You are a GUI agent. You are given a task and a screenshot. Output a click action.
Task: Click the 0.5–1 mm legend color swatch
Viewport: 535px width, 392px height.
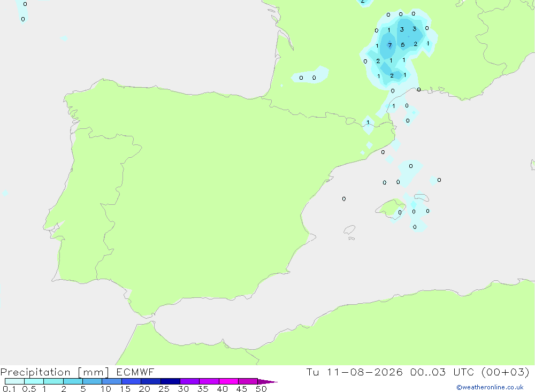coord(34,381)
